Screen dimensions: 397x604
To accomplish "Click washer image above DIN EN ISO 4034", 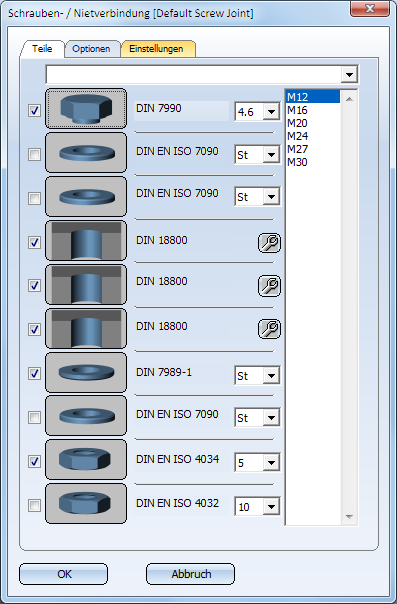I will point(86,416).
